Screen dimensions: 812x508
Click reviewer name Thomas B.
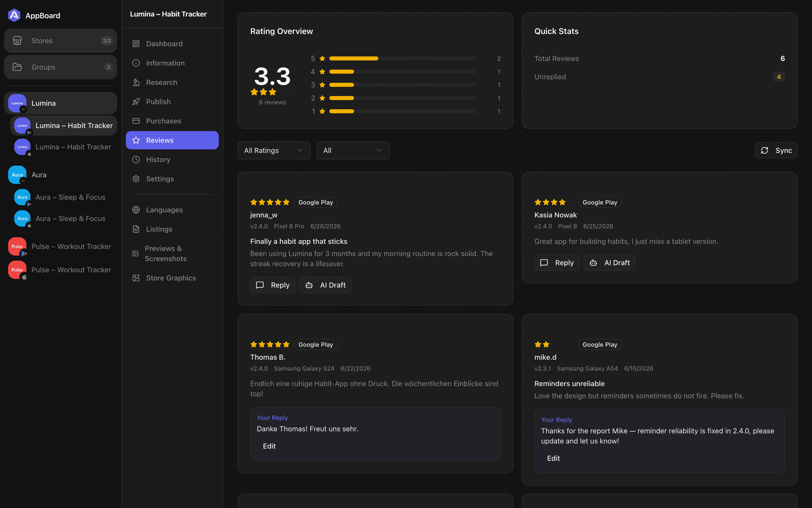[268, 357]
